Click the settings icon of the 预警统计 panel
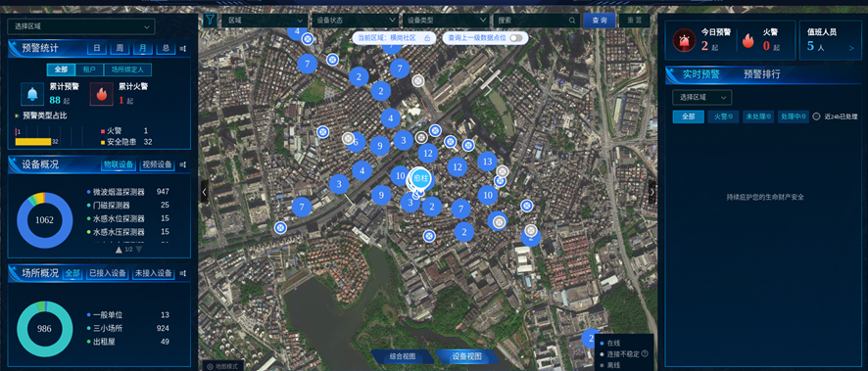868x371 pixels. [x=182, y=49]
